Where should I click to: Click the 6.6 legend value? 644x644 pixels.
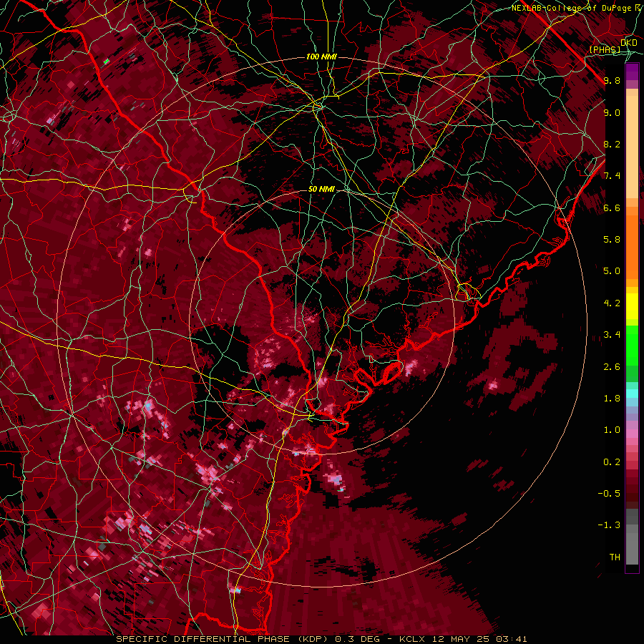[x=612, y=208]
